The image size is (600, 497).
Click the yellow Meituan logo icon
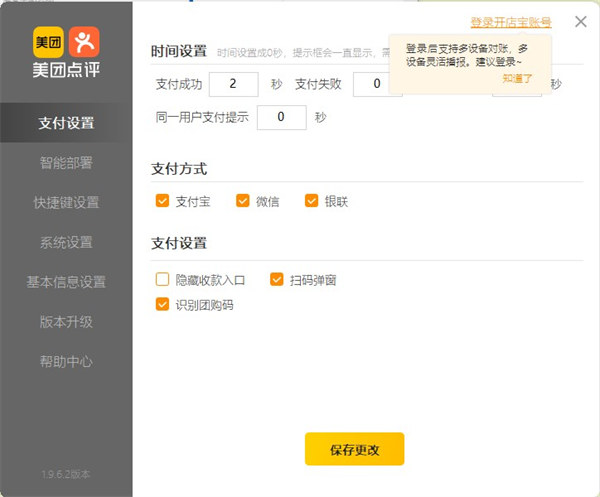click(47, 42)
